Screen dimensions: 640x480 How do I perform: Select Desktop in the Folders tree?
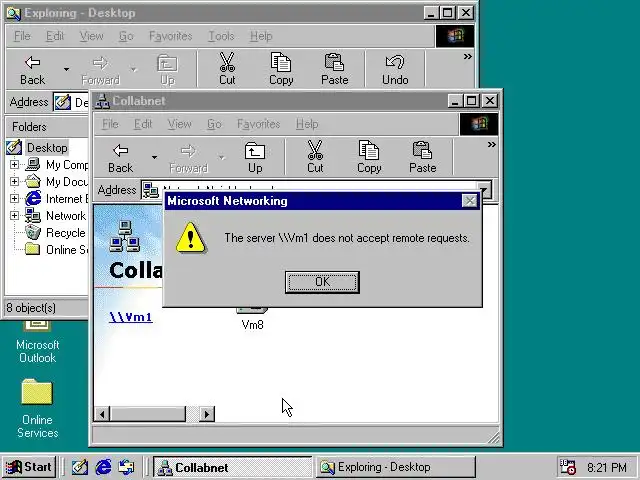(x=47, y=148)
